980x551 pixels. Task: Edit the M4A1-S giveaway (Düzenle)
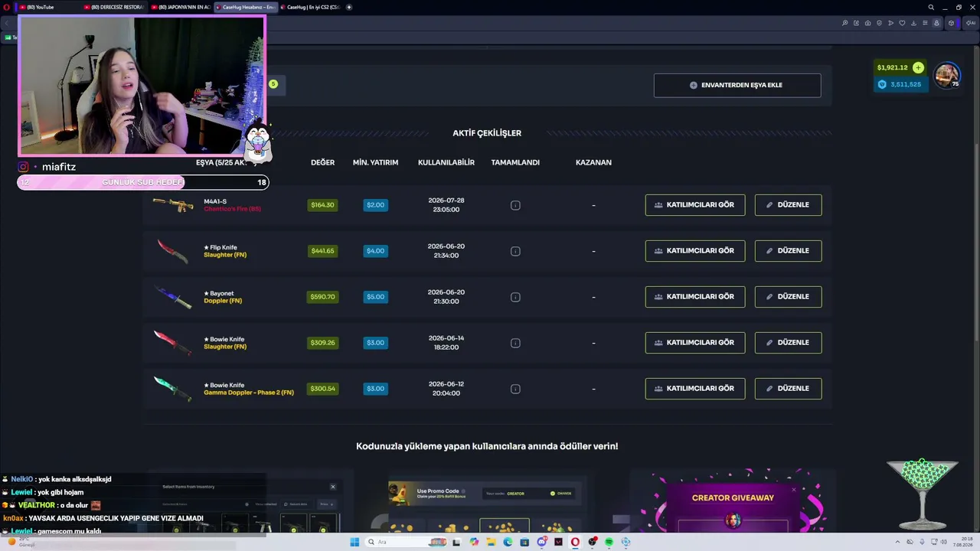[788, 205]
